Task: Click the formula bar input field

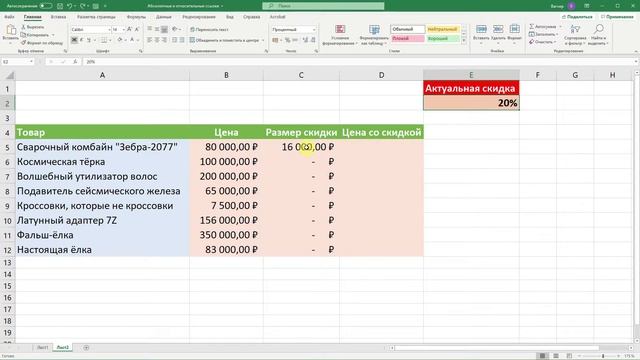Action: [359, 62]
